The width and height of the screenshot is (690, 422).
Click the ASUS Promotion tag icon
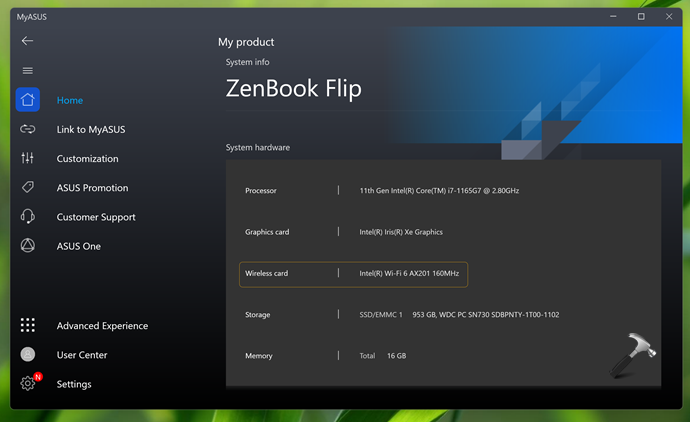click(x=27, y=187)
